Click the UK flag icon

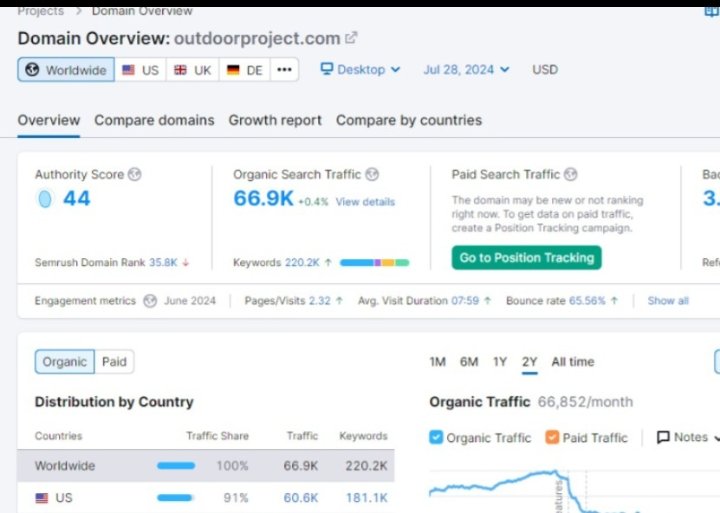click(x=180, y=70)
